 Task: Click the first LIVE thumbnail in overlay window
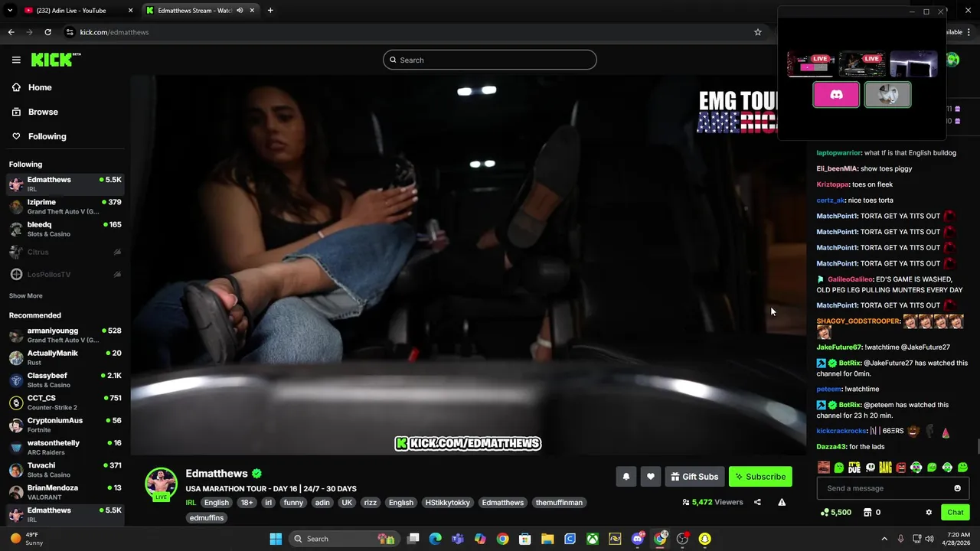click(811, 64)
